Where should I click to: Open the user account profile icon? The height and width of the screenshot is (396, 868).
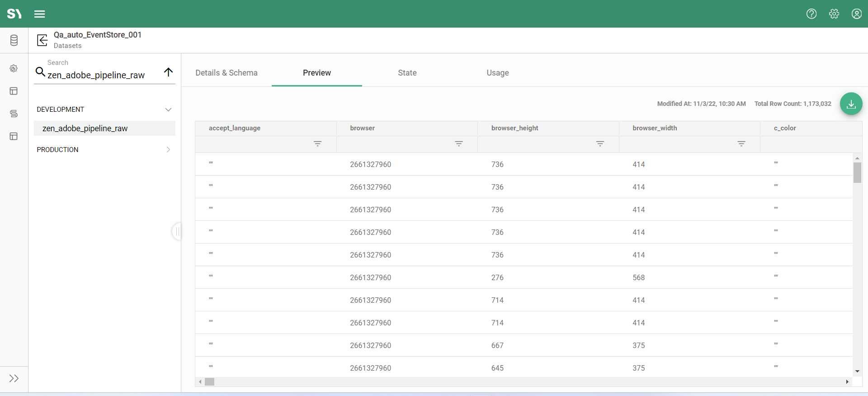coord(856,14)
